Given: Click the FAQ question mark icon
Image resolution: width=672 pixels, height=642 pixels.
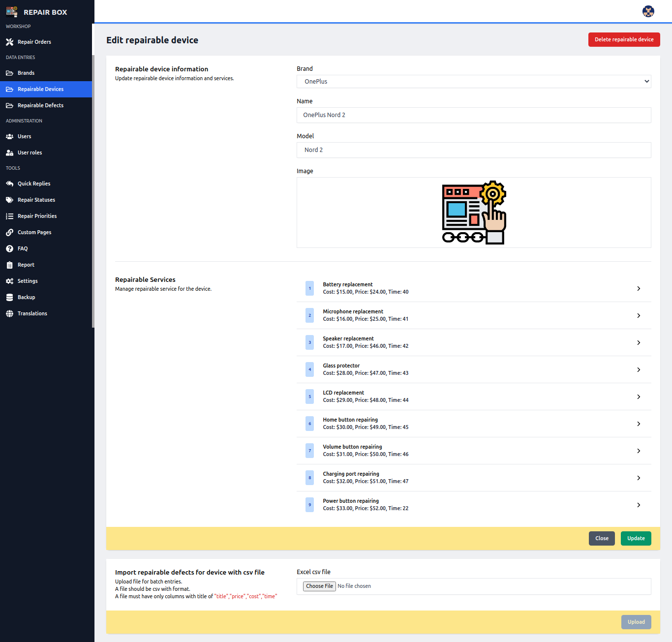Looking at the screenshot, I should pyautogui.click(x=9, y=248).
